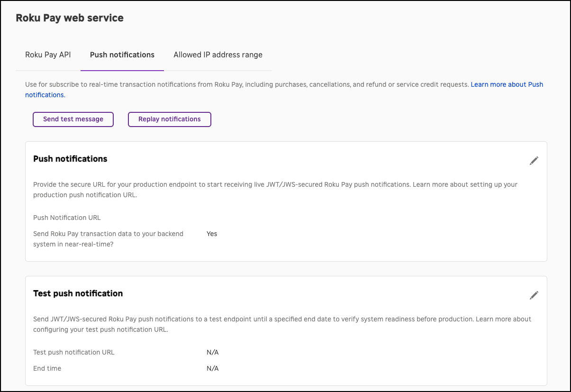Click the Test push notification card heading
This screenshot has height=392, width=571.
[78, 293]
